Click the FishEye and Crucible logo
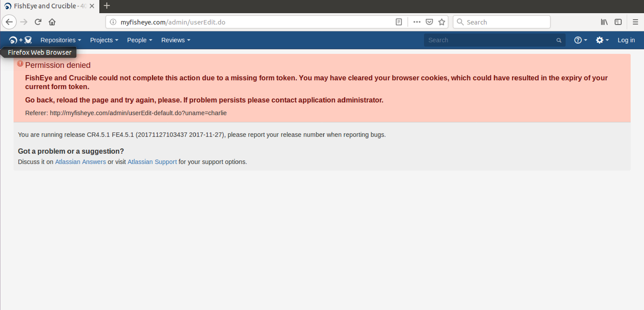Image resolution: width=644 pixels, height=310 pixels. pos(20,40)
